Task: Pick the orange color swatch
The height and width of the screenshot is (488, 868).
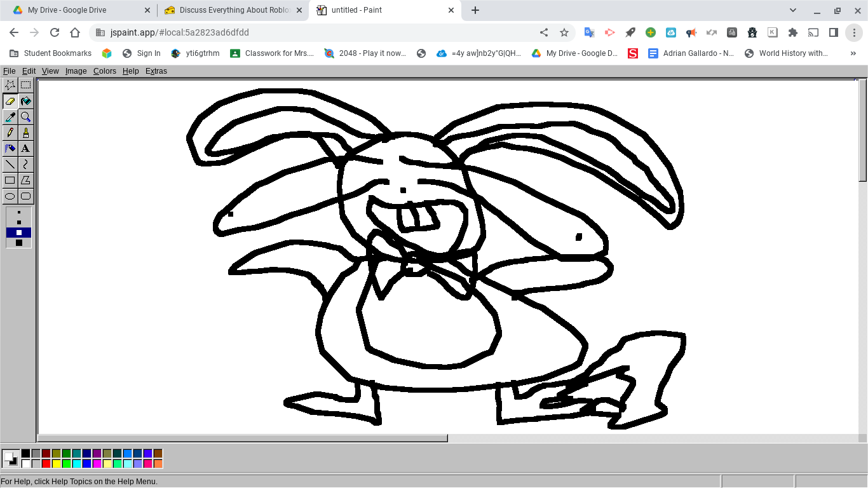Action: (158, 464)
